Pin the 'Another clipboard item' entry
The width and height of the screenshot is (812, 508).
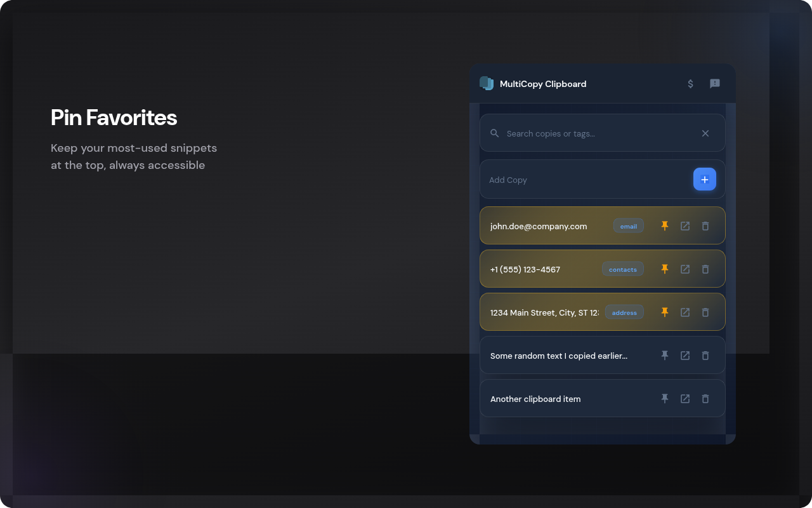click(x=665, y=399)
